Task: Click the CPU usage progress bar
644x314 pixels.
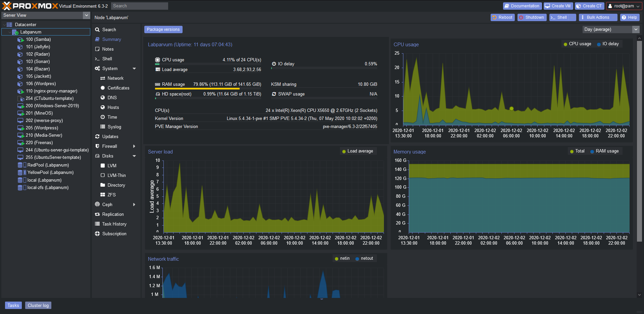Action: point(208,64)
